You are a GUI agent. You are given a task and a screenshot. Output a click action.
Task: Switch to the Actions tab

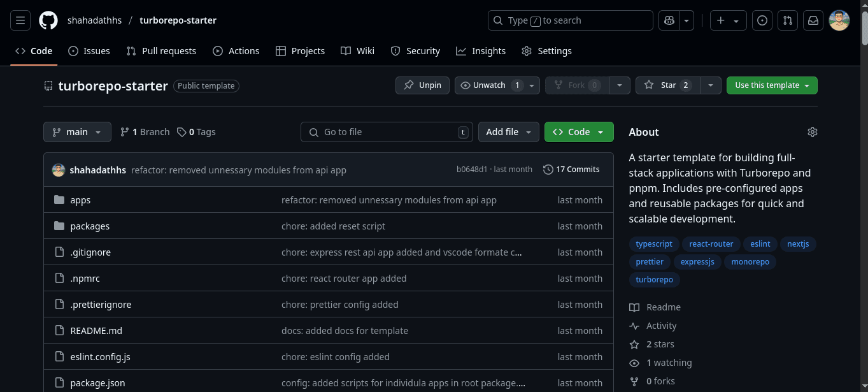pyautogui.click(x=236, y=51)
